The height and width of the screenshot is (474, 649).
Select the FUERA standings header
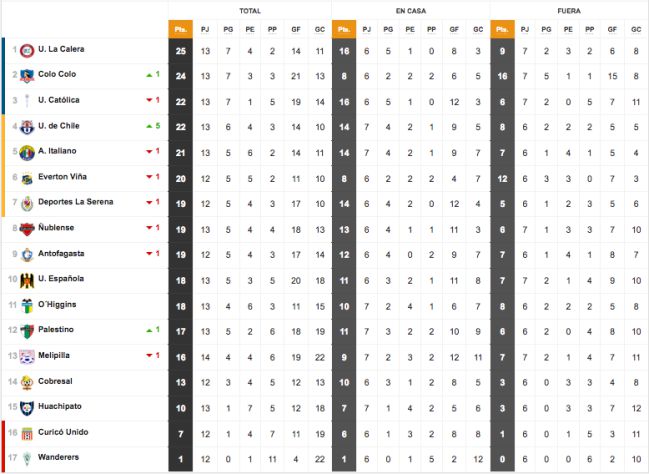point(569,9)
